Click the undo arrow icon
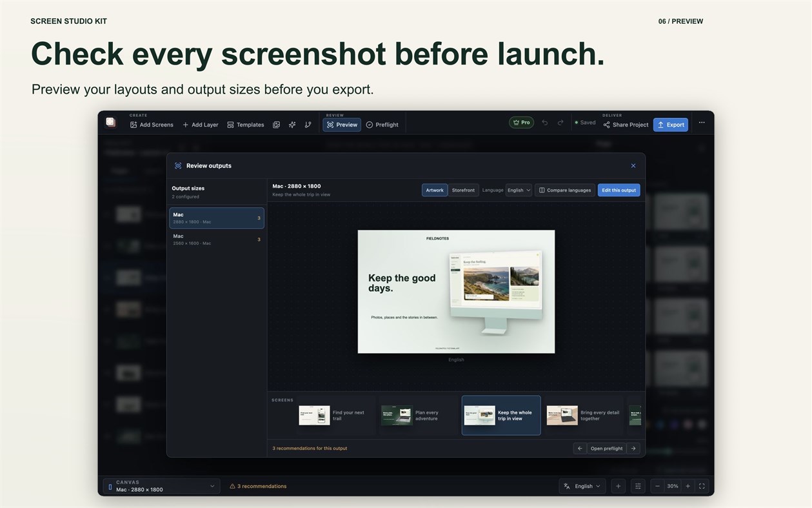The image size is (812, 508). [x=544, y=123]
